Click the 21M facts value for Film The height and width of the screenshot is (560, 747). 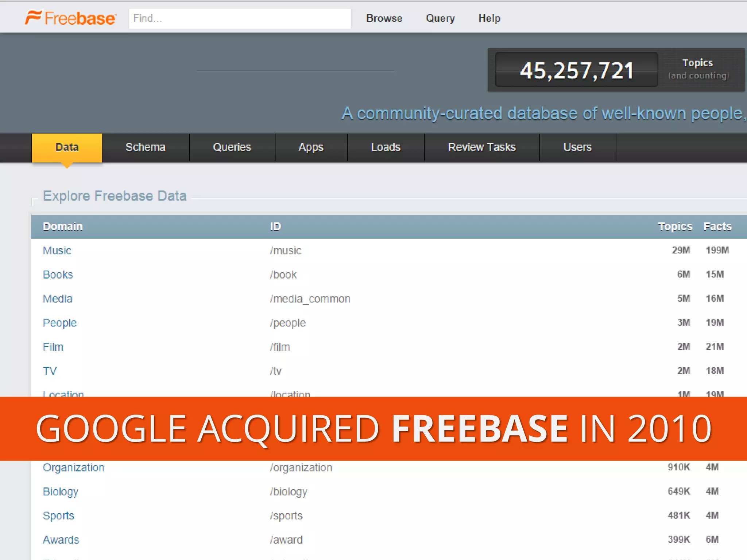(715, 346)
